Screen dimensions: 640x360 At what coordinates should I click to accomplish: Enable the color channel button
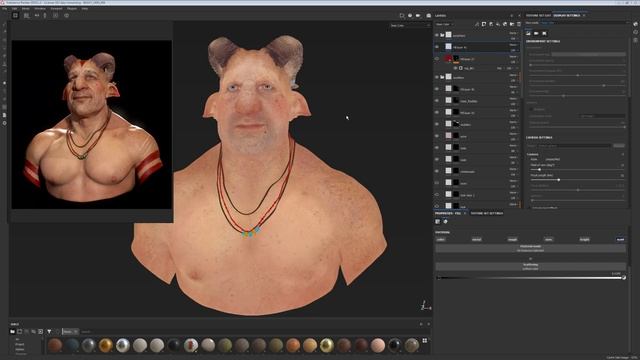click(x=441, y=240)
